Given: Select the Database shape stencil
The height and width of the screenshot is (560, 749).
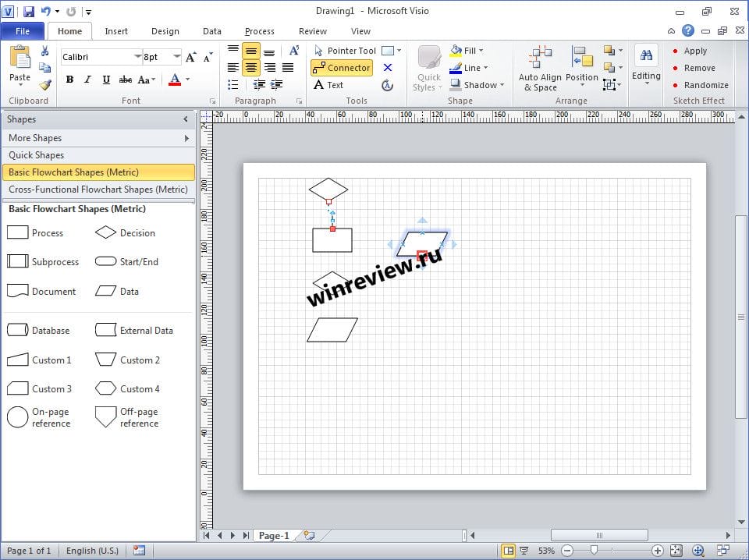Looking at the screenshot, I should (38, 331).
